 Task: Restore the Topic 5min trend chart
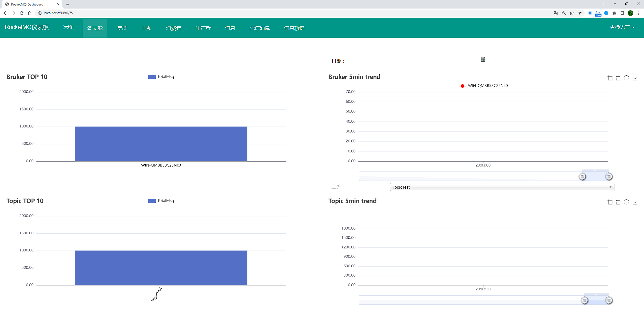(626, 202)
